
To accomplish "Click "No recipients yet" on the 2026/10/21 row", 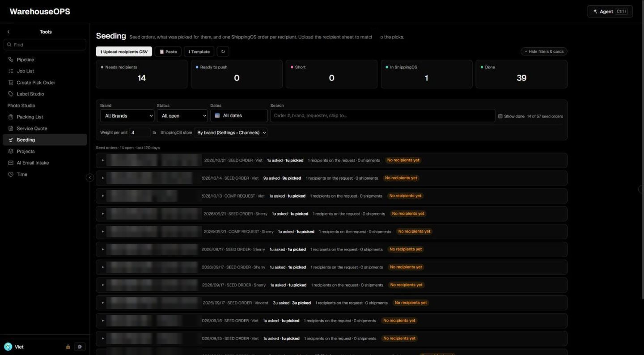I will coord(404,160).
